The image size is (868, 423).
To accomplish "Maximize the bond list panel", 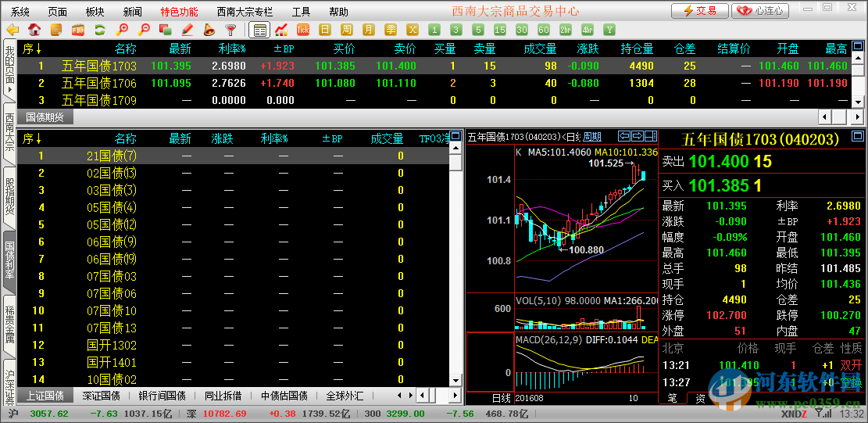I will 455,135.
